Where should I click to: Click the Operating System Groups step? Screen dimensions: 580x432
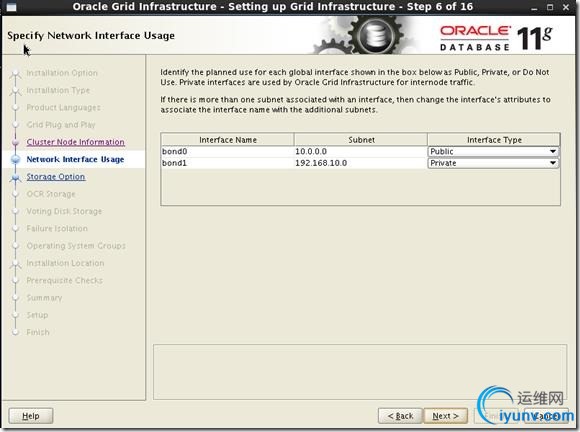76,246
